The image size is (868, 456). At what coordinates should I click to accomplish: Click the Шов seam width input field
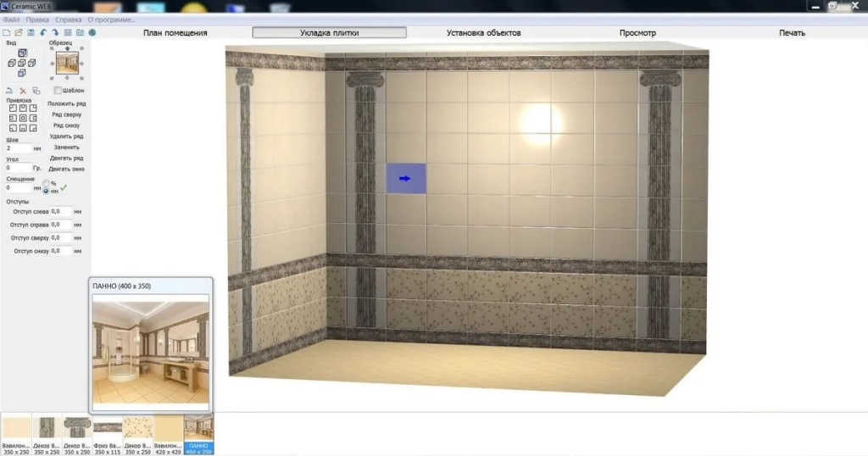point(17,148)
